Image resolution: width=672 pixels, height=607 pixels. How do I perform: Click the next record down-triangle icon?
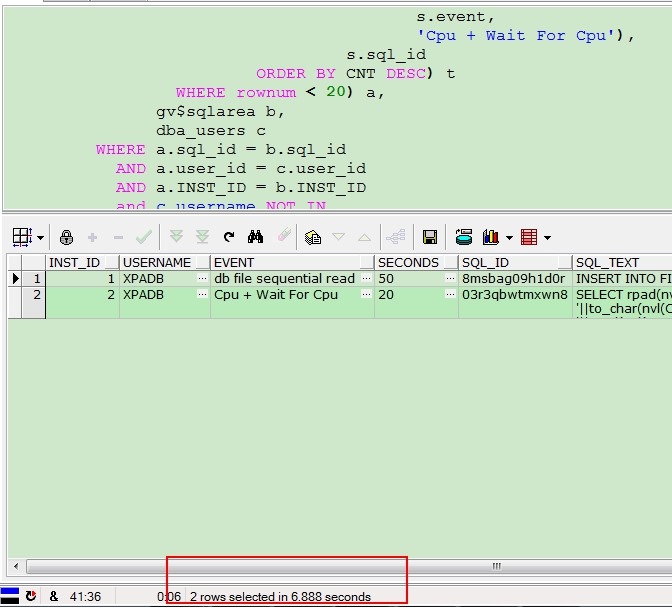339,237
